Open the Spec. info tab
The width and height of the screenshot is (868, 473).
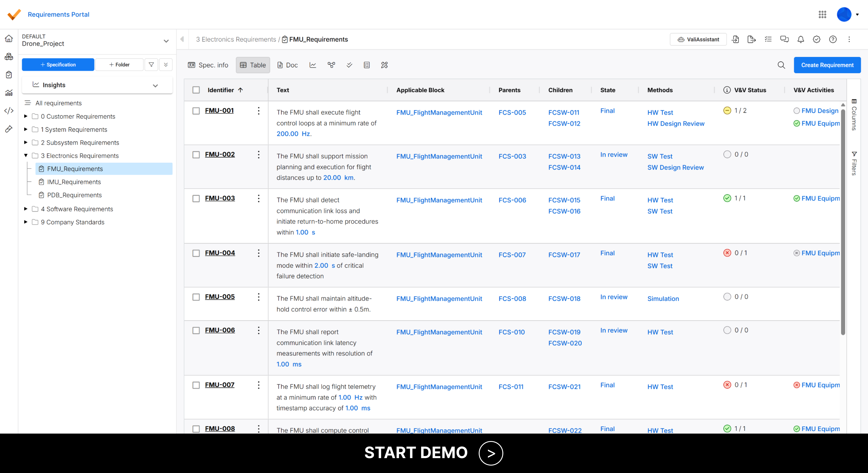coord(208,65)
